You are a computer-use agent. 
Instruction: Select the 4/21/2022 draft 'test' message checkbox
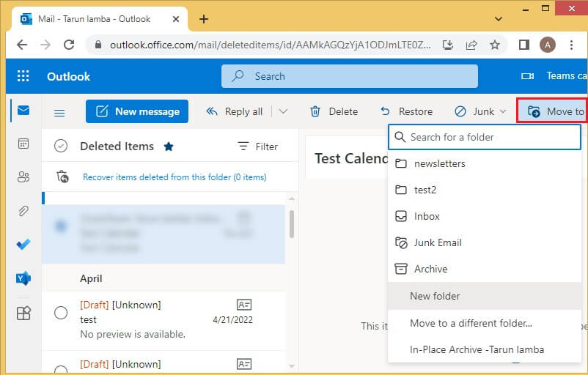(x=61, y=313)
